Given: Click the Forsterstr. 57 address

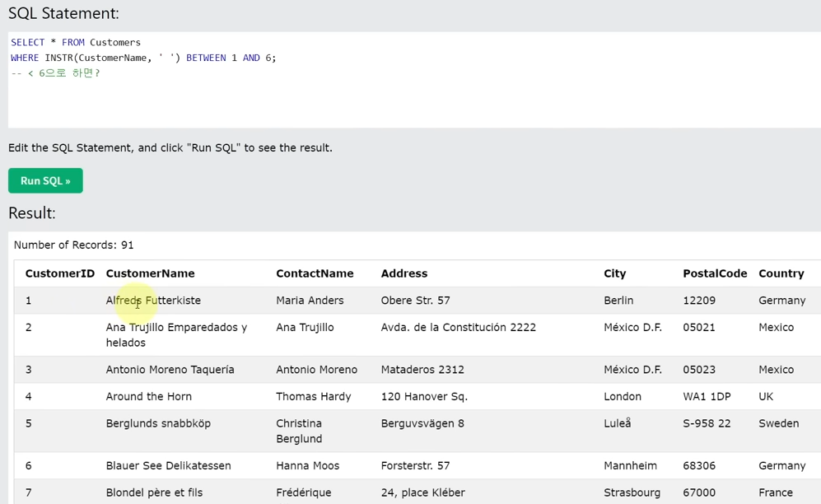Looking at the screenshot, I should click(x=415, y=466).
